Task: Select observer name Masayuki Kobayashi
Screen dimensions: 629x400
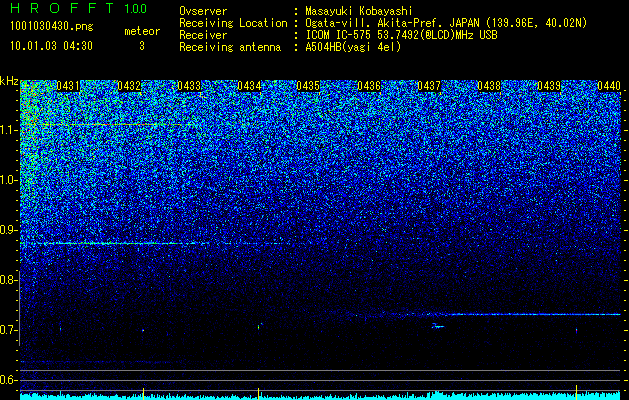Action: [x=359, y=12]
